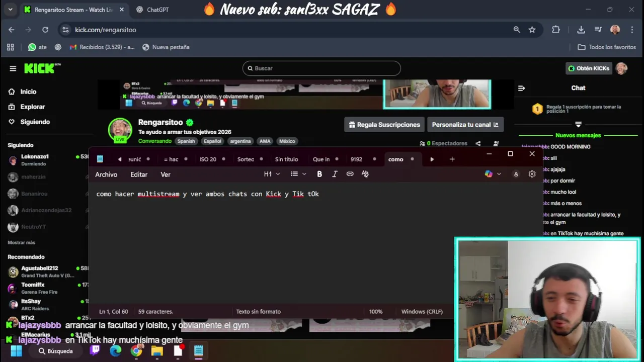Open Windows Start menu

[x=16, y=351]
